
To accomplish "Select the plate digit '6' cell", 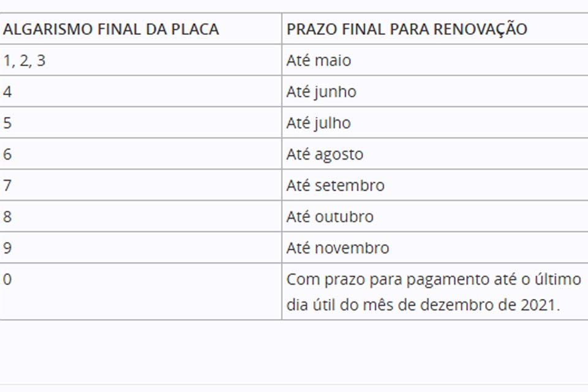I will point(7,154).
